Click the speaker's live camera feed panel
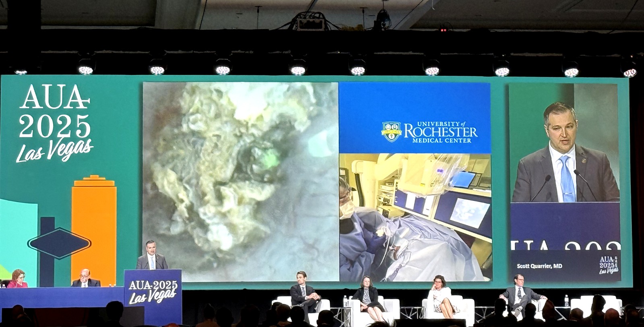Image resolution: width=644 pixels, height=327 pixels. point(565,182)
